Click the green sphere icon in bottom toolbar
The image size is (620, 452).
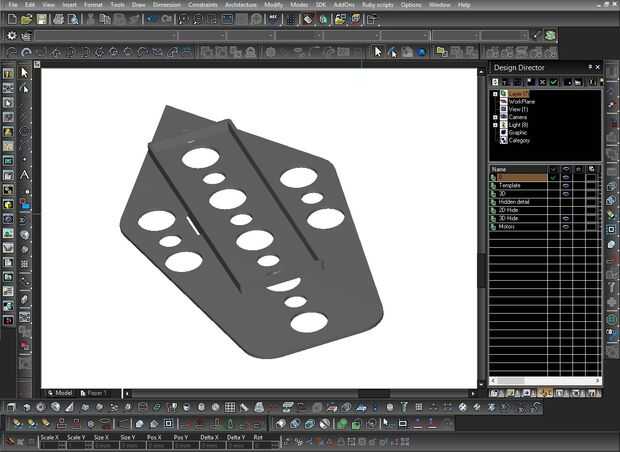(x=342, y=424)
